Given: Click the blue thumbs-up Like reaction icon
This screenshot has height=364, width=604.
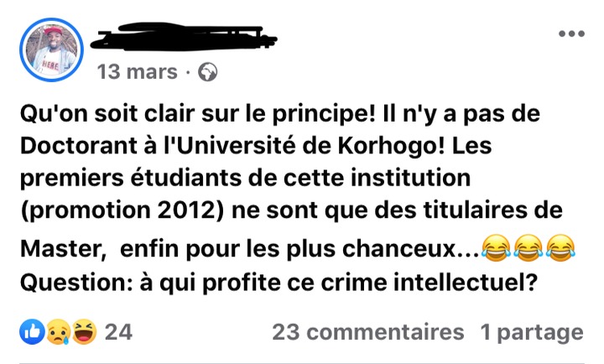Looking at the screenshot, I should pos(32,332).
